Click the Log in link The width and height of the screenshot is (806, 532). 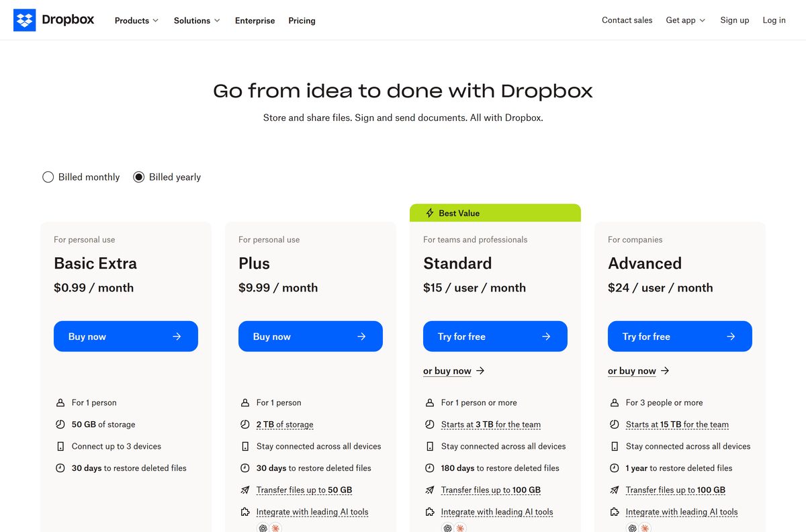774,20
